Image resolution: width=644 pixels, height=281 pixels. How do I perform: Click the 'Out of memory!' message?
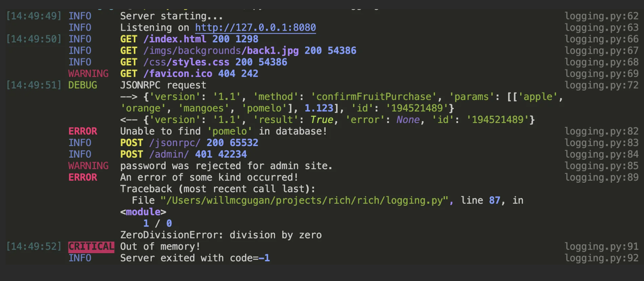tap(160, 247)
